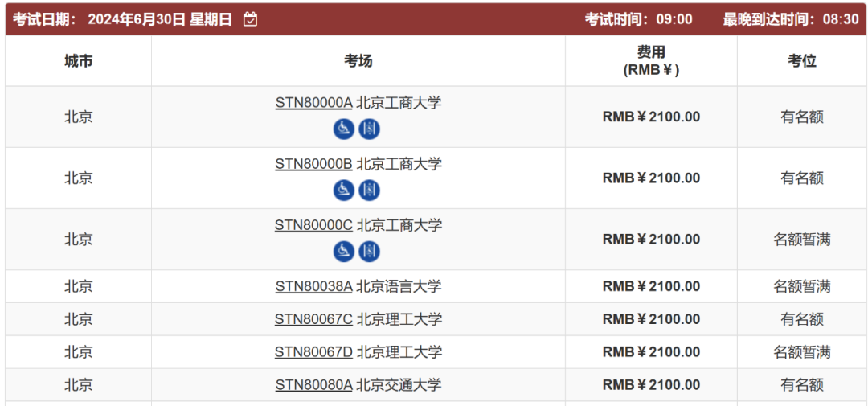This screenshot has height=406, width=868.
Task: Open test center link STN80000A
Action: [x=314, y=103]
